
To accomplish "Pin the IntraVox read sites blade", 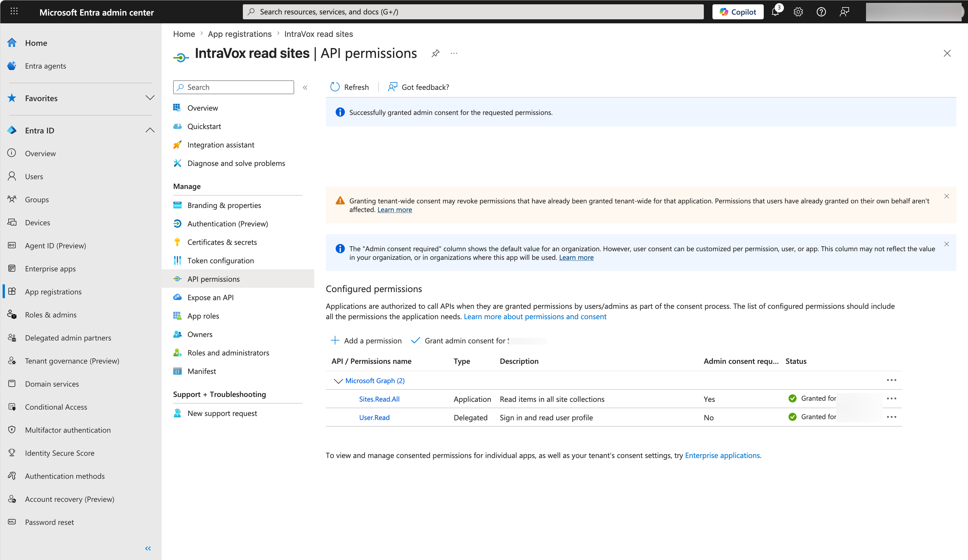I will pos(435,53).
